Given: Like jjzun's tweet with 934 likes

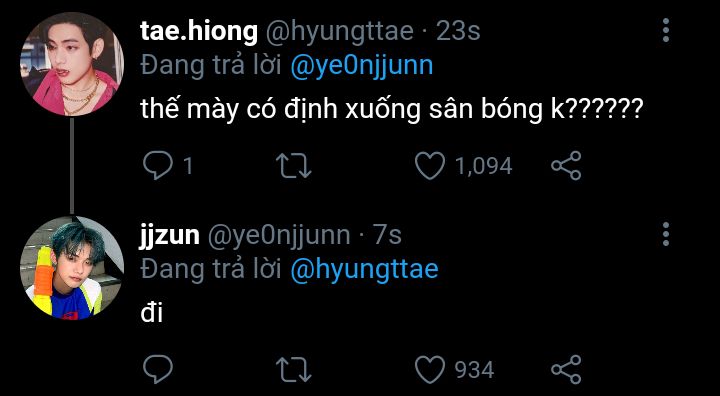Looking at the screenshot, I should pos(430,369).
